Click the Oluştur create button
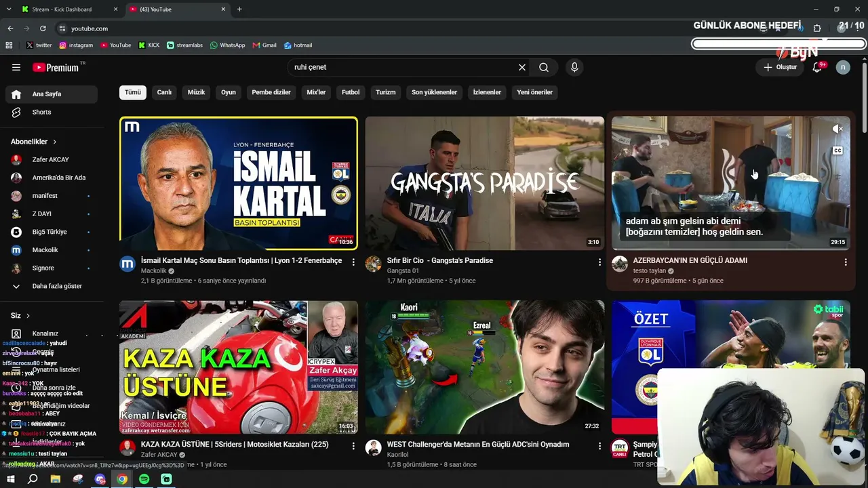Screen dimensions: 868x488 (780, 67)
